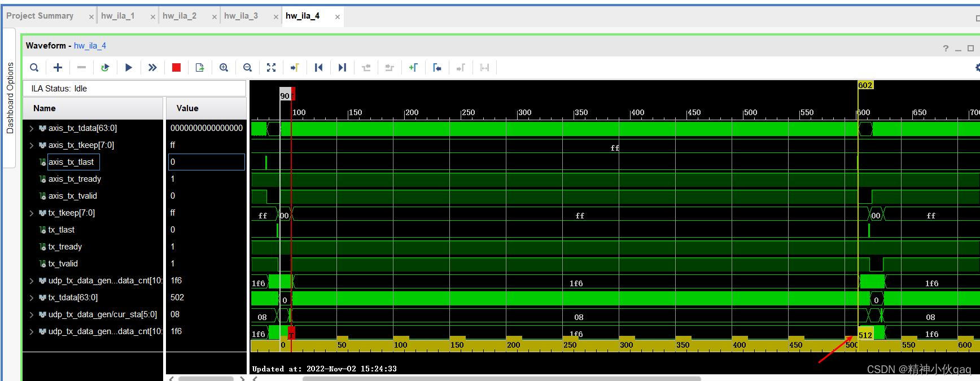The image size is (980, 381).
Task: Click the name panel horizontal scrollbar
Action: click(206, 378)
